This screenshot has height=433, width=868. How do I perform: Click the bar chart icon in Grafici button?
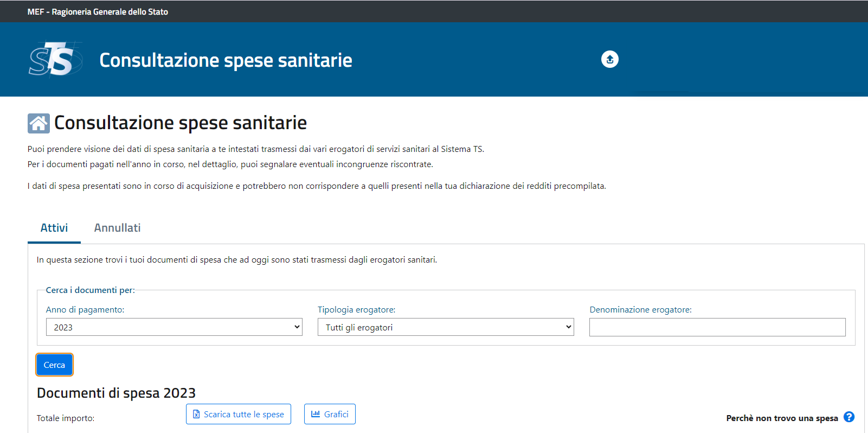click(316, 413)
